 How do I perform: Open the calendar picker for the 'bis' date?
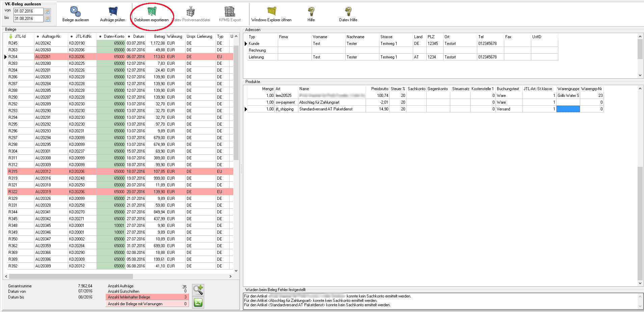(x=48, y=19)
